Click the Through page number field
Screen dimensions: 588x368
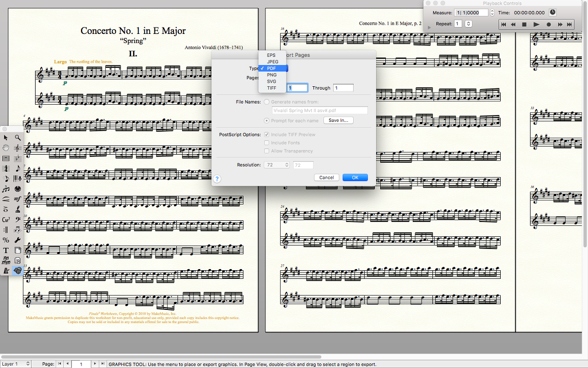click(343, 88)
